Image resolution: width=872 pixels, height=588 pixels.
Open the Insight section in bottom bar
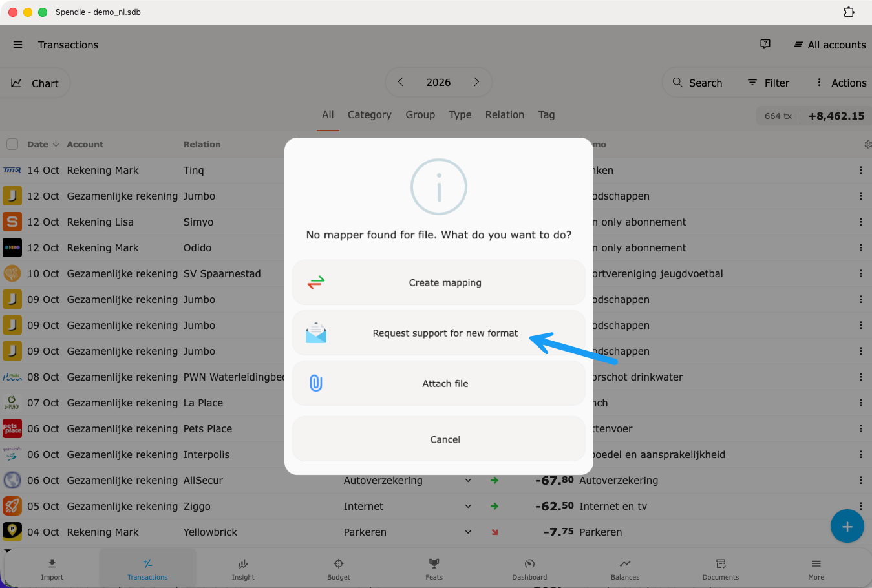(243, 569)
